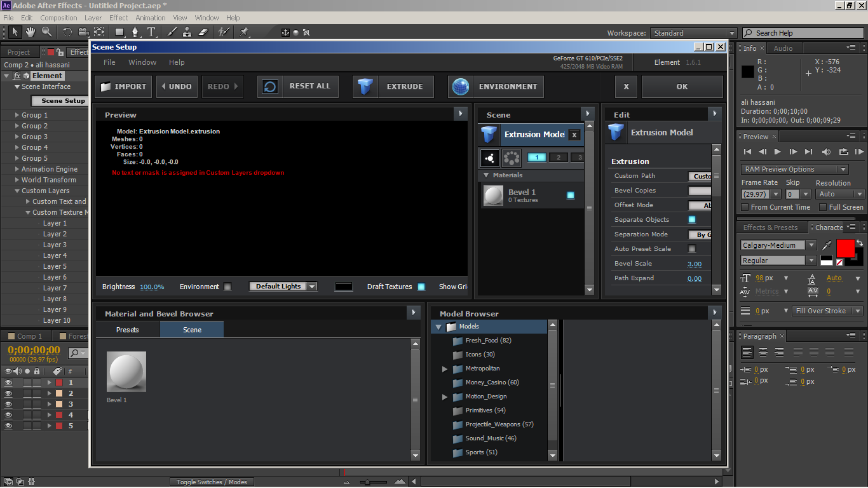Click the scatter dots icon in Scene panel
The width and height of the screenshot is (868, 488).
490,158
